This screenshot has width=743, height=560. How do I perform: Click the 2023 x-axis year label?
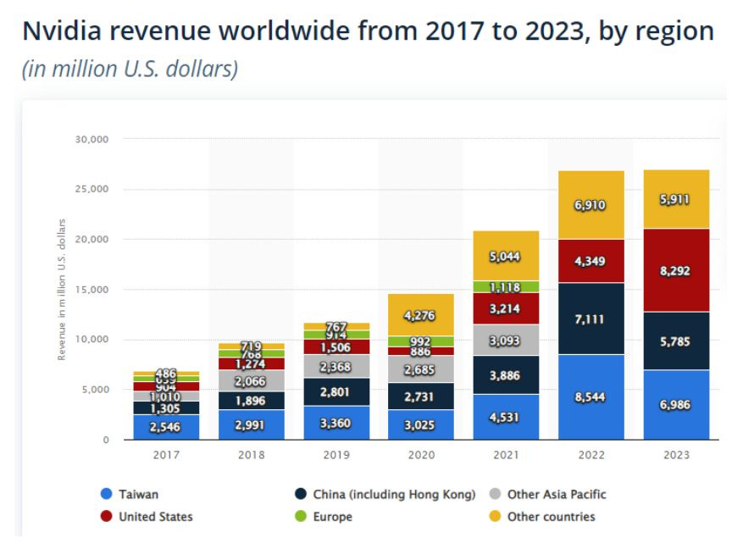point(676,455)
